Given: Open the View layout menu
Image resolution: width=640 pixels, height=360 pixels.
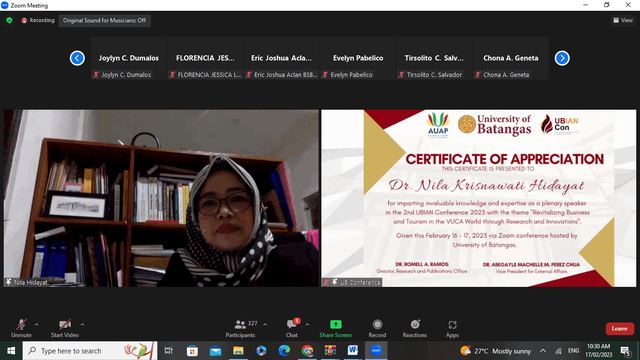Looking at the screenshot, I should pyautogui.click(x=623, y=20).
